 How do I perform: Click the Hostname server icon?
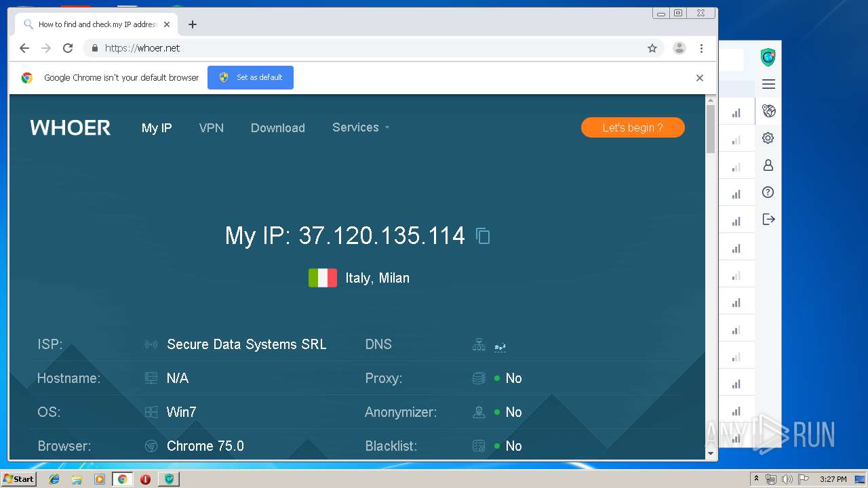[x=151, y=378]
